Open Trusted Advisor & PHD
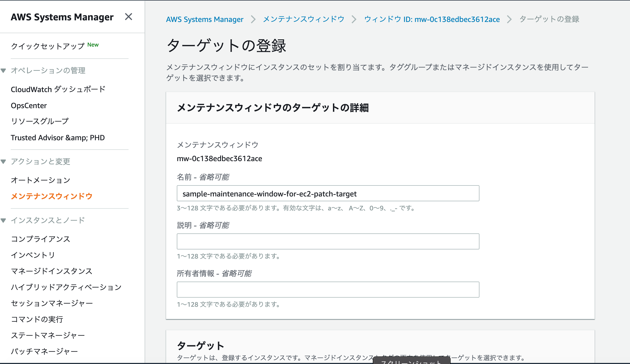 58,138
